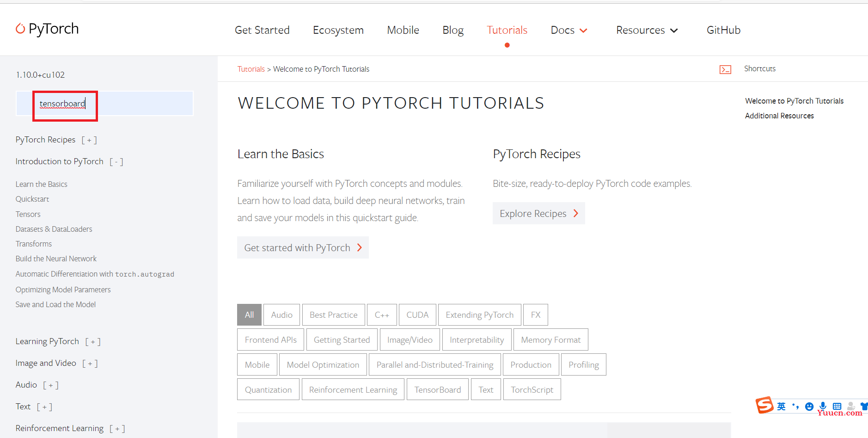The height and width of the screenshot is (438, 868).
Task: Expand the Learning PyTorch sidebar section
Action: tap(93, 342)
